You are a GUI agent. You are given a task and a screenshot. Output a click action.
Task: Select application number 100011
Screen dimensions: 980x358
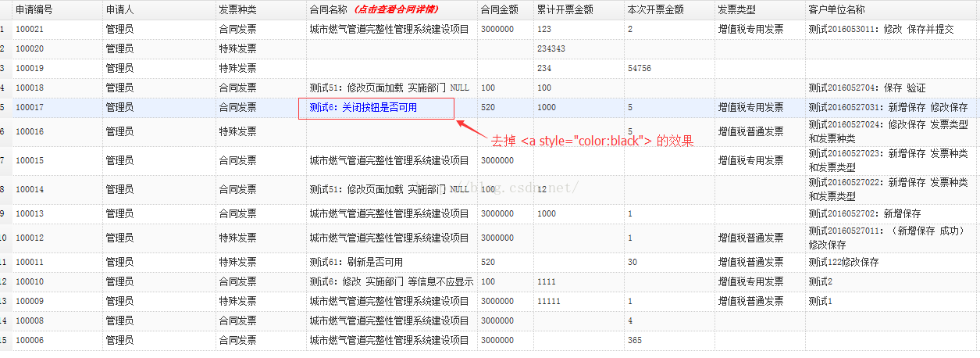(x=30, y=262)
